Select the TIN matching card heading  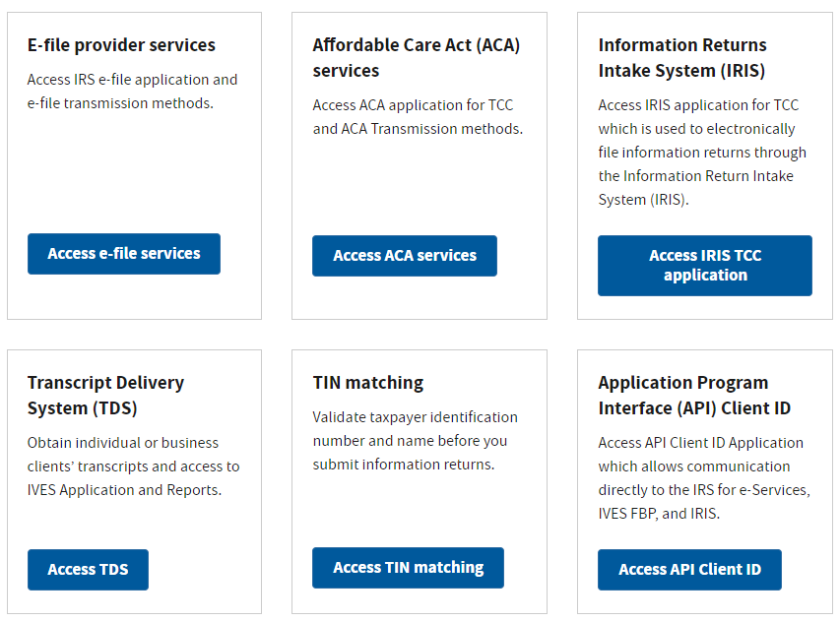pos(368,383)
